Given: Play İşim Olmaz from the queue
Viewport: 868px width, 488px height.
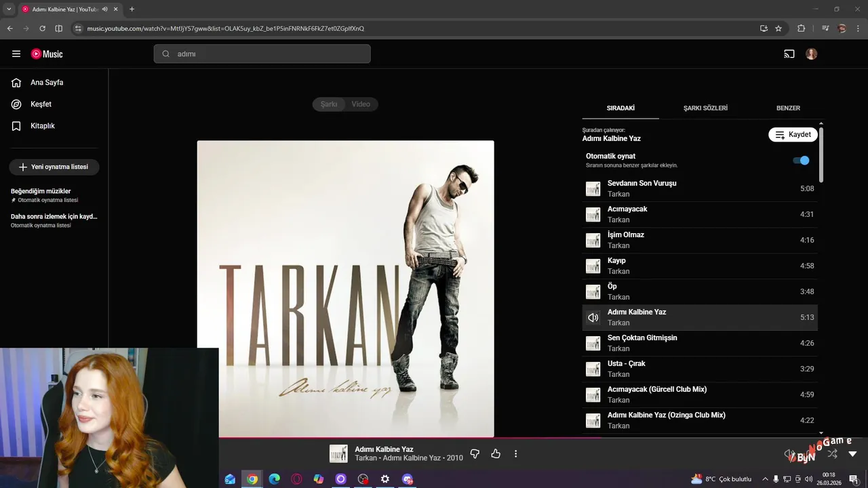Looking at the screenshot, I should [x=700, y=240].
